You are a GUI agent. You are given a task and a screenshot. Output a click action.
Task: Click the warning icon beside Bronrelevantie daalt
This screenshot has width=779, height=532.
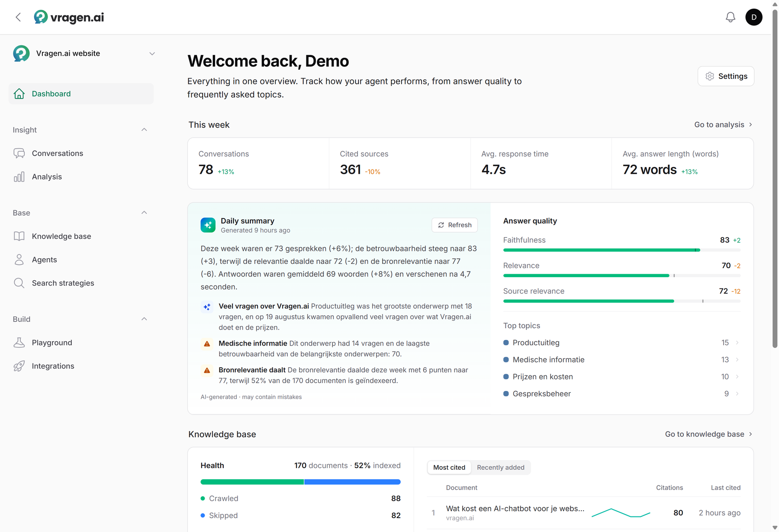click(x=207, y=370)
